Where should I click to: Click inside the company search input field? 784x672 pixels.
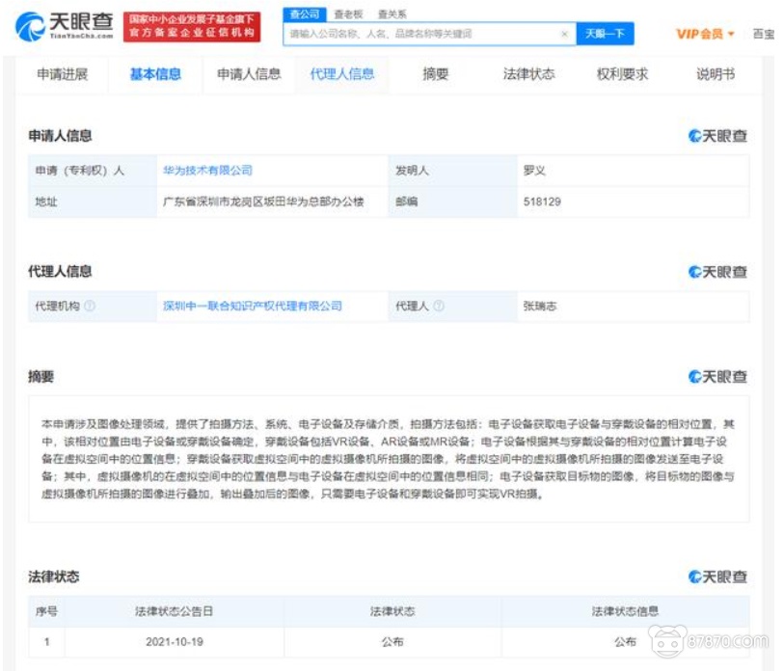tap(405, 34)
